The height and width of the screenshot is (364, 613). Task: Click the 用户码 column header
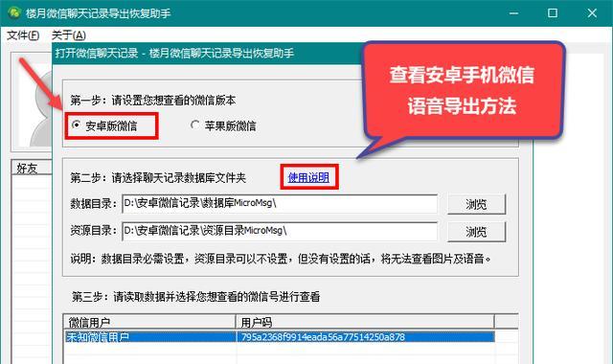(x=365, y=322)
